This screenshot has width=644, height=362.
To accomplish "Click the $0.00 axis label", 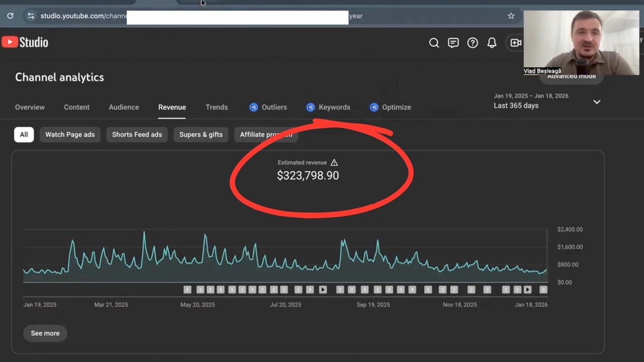I will [565, 282].
